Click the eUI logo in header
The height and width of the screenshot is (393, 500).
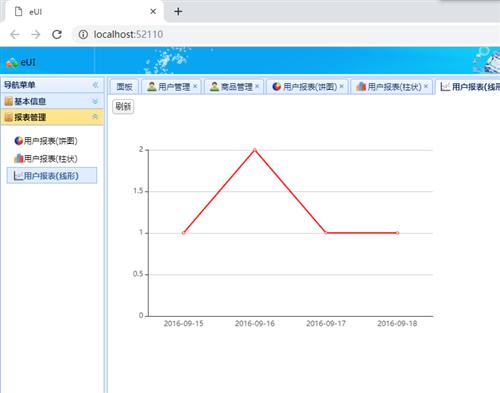pos(21,62)
